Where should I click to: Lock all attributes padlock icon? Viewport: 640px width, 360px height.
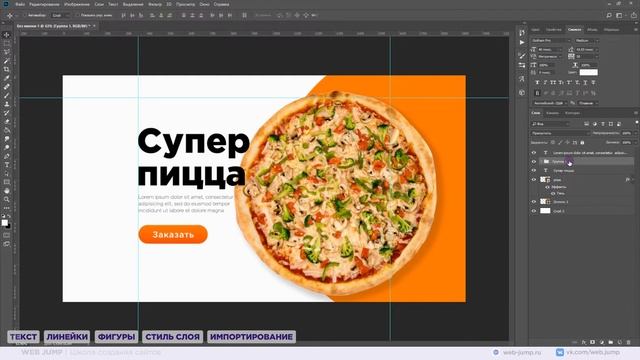pos(582,142)
